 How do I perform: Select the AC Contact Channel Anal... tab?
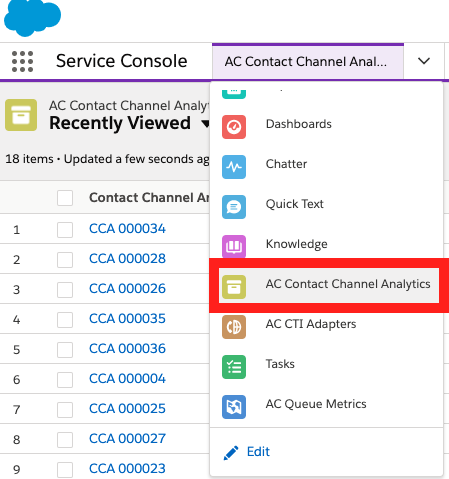pyautogui.click(x=308, y=62)
